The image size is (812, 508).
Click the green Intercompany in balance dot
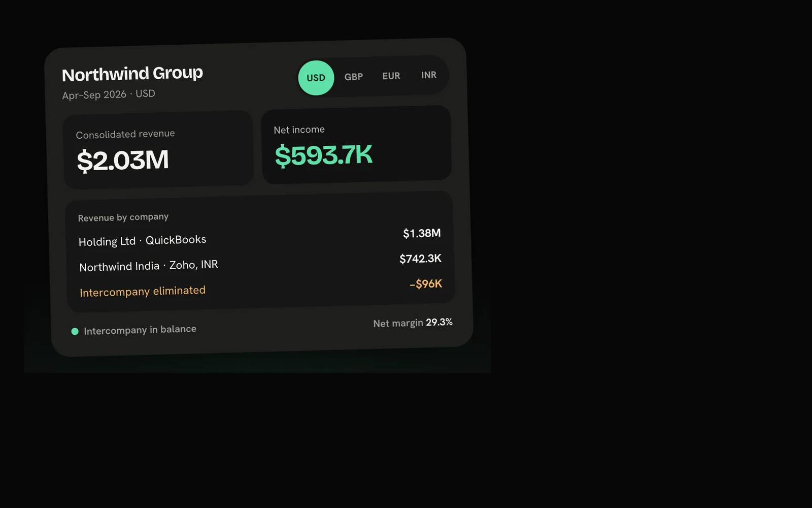tap(75, 331)
